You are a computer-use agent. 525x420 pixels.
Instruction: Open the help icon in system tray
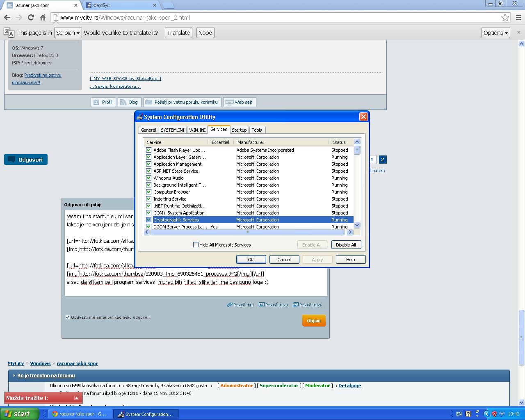(468, 414)
